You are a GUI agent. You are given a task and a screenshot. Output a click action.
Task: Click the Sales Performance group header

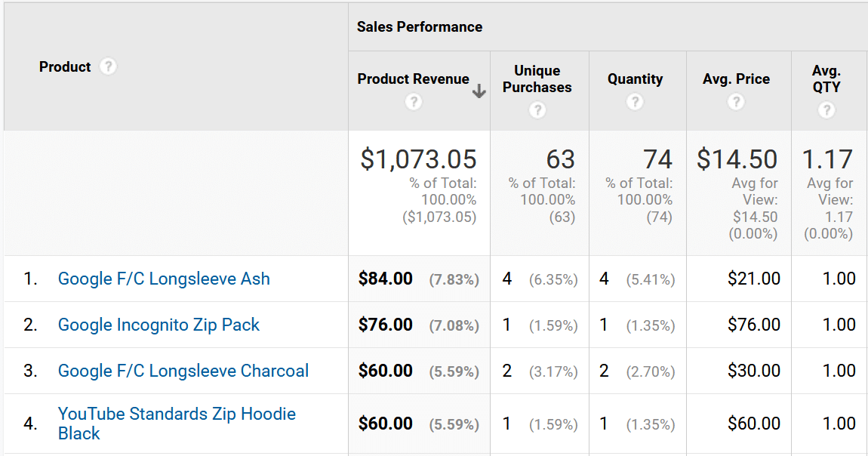(x=420, y=27)
